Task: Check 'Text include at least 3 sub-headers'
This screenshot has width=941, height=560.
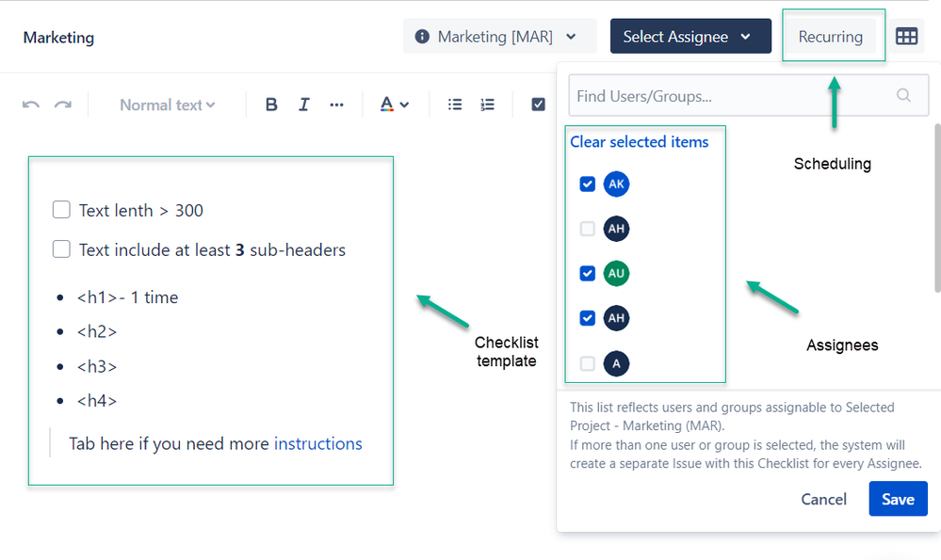Action: pos(61,248)
